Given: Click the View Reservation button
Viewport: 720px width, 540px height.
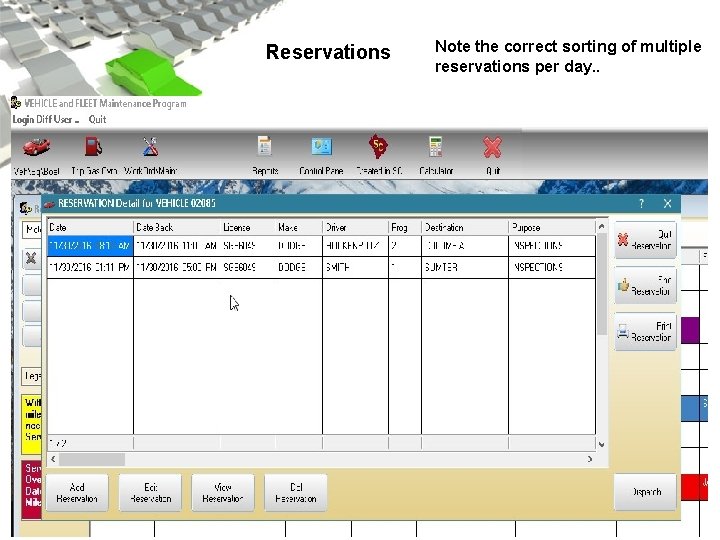Looking at the screenshot, I should 223,493.
